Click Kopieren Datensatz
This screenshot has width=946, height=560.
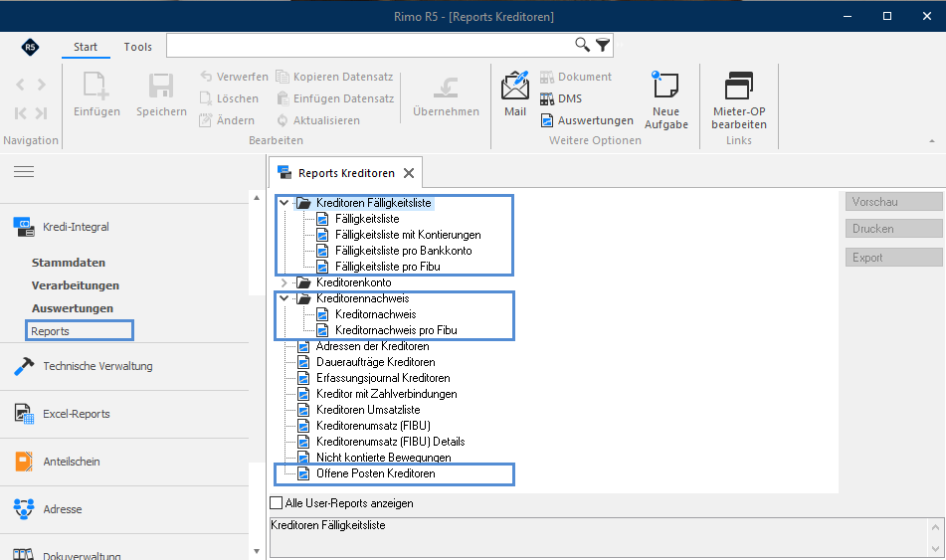tap(335, 77)
